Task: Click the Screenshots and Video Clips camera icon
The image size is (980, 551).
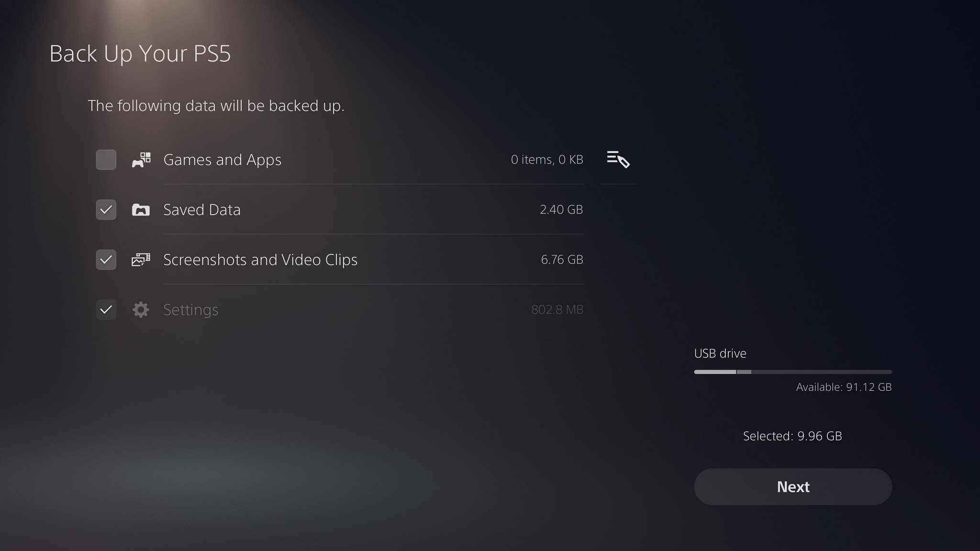Action: [x=139, y=259]
